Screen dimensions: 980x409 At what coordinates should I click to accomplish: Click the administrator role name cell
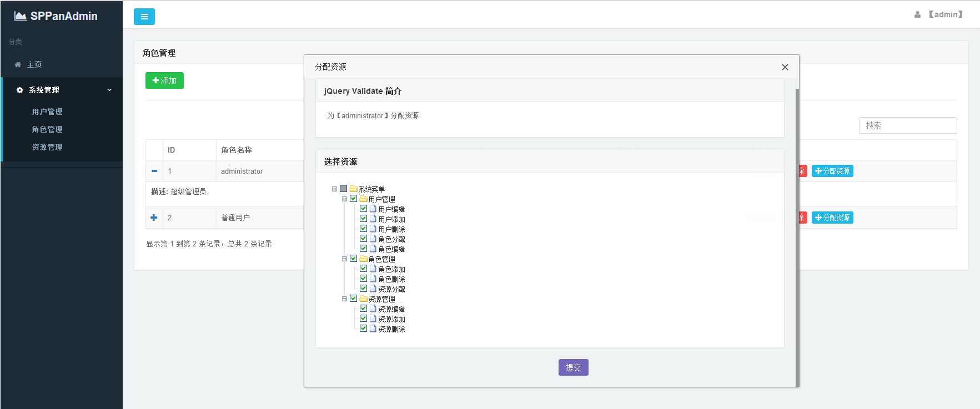[242, 171]
